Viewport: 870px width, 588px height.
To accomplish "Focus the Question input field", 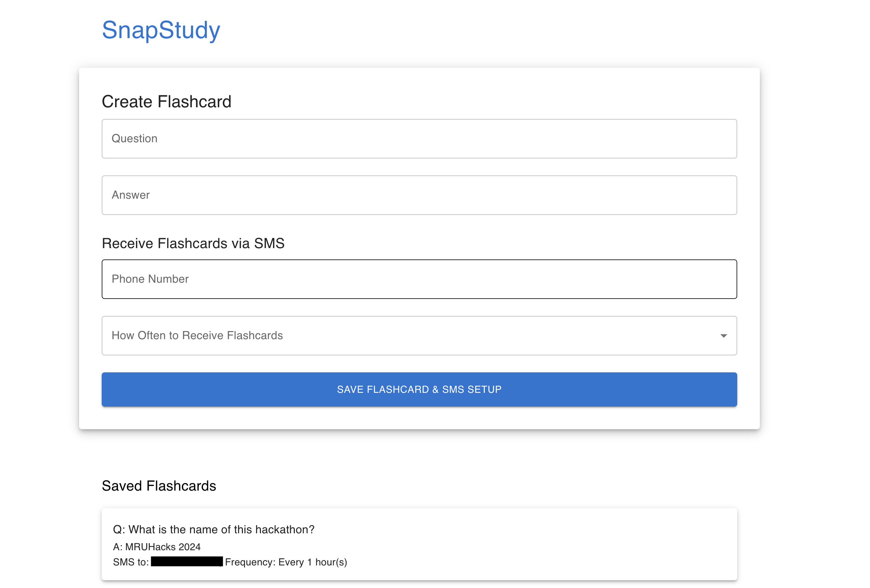I will coord(419,139).
